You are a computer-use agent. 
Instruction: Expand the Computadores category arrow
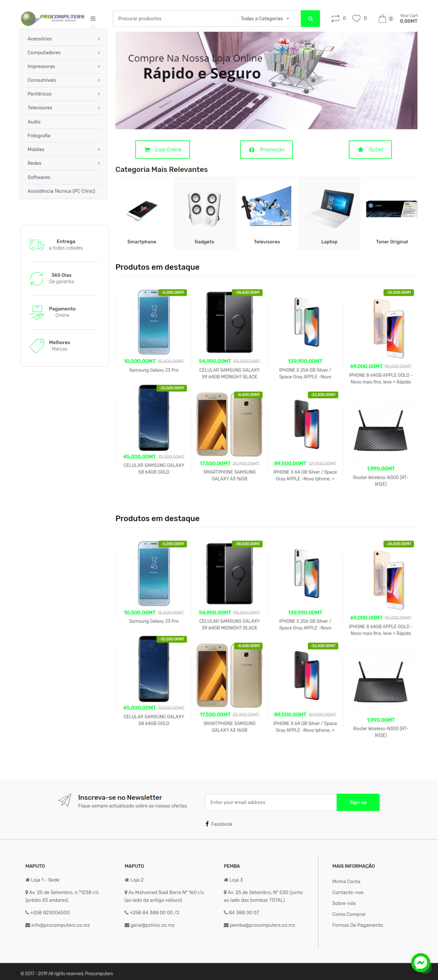pyautogui.click(x=99, y=52)
